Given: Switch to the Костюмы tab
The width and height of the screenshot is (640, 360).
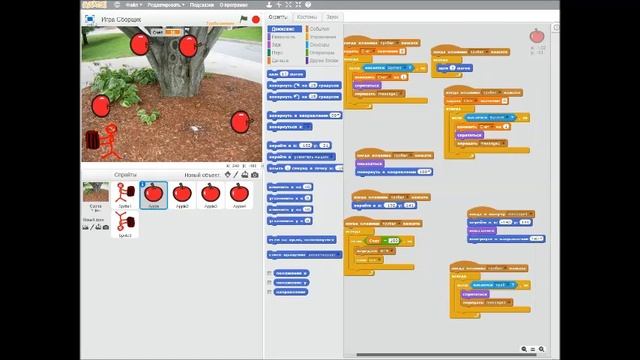Looking at the screenshot, I should coord(307,17).
